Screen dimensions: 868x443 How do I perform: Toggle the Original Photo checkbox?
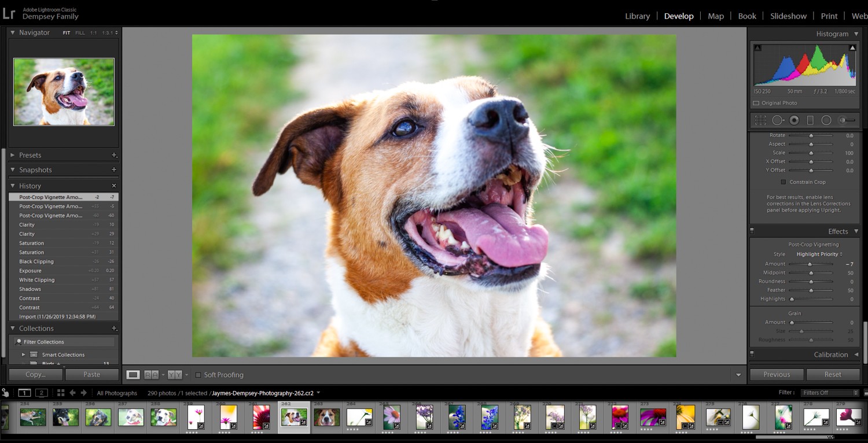757,102
